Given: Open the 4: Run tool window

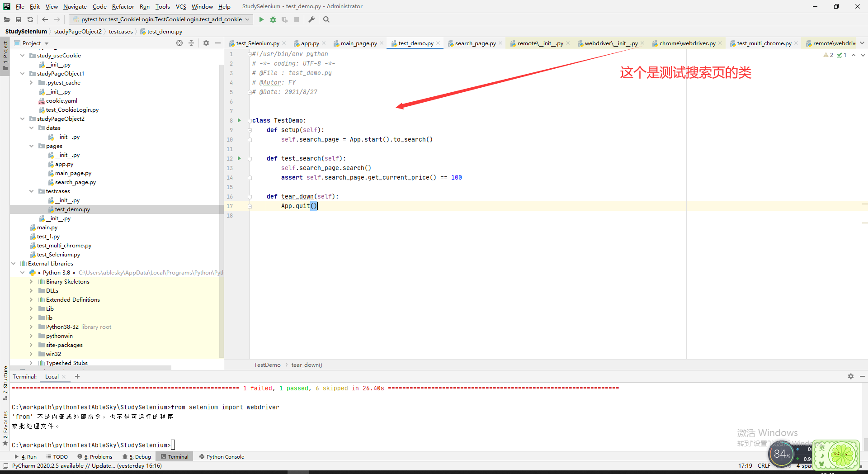Looking at the screenshot, I should tap(26, 457).
